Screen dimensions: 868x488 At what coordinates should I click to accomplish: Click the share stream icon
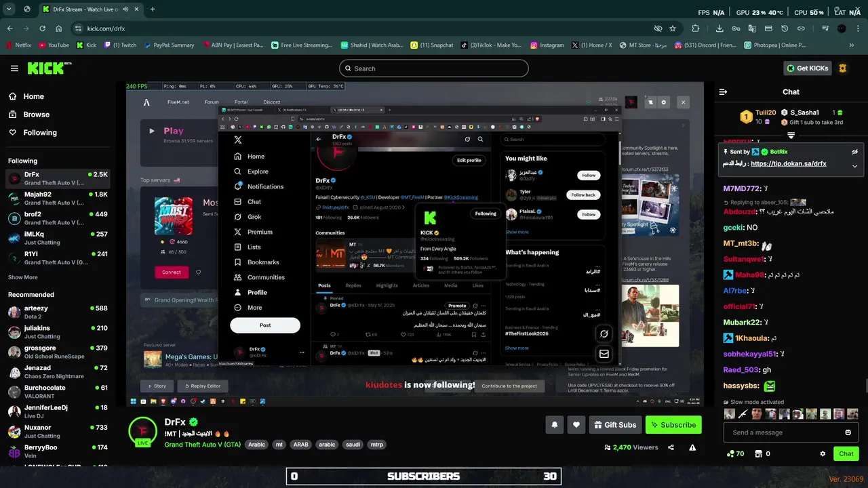671,447
